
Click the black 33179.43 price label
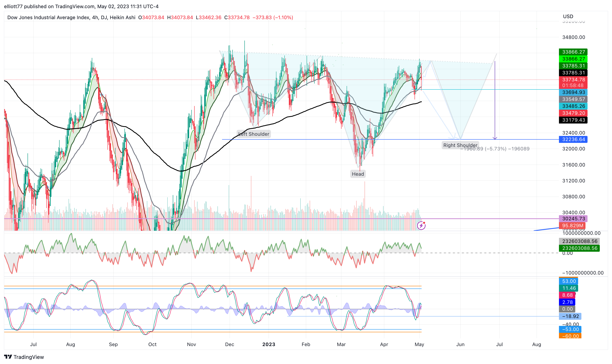[x=573, y=120]
